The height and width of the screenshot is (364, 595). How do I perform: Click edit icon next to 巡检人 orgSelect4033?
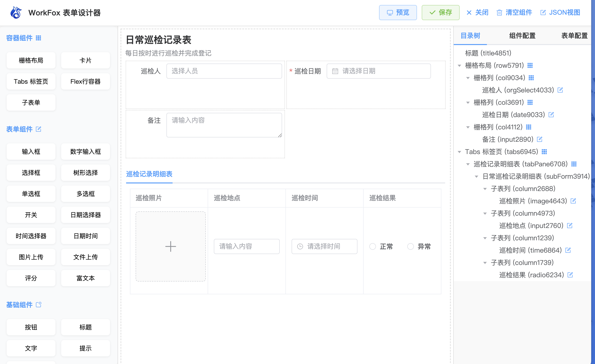point(560,90)
